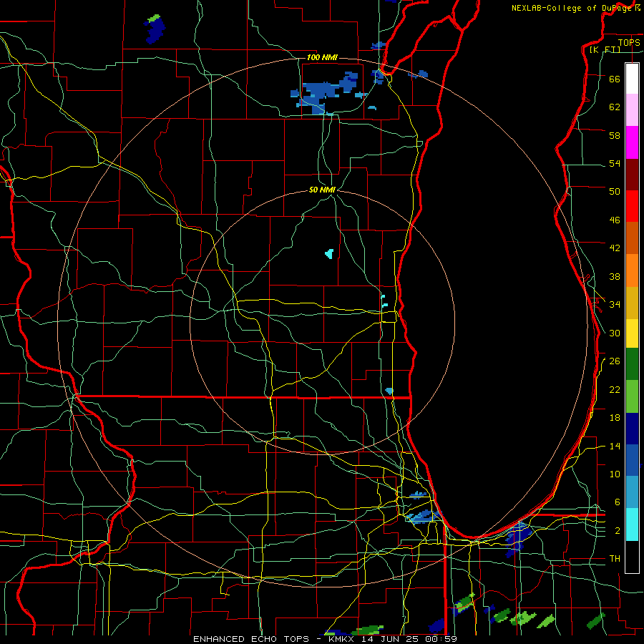Select the light pink legend swatch

[632, 109]
